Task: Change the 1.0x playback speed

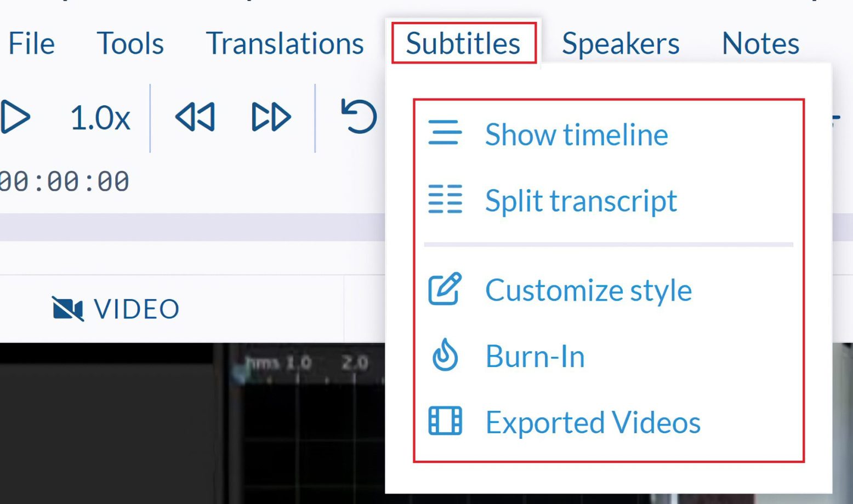Action: (x=101, y=116)
